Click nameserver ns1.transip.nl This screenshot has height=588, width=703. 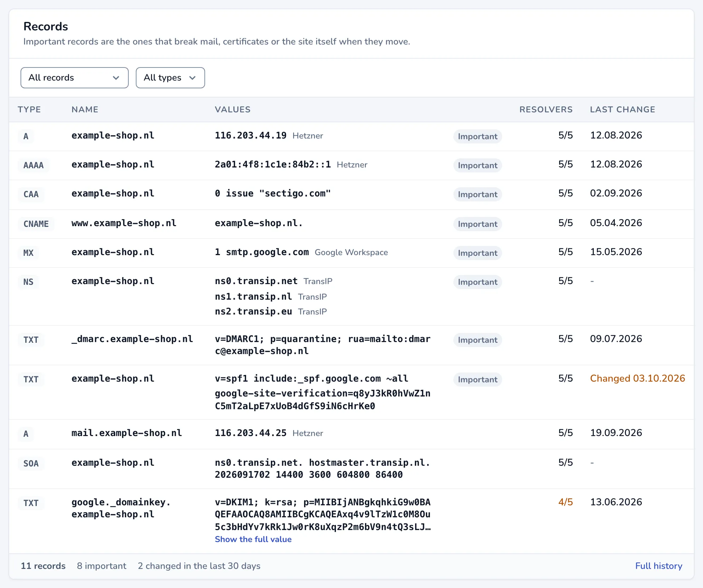(254, 297)
